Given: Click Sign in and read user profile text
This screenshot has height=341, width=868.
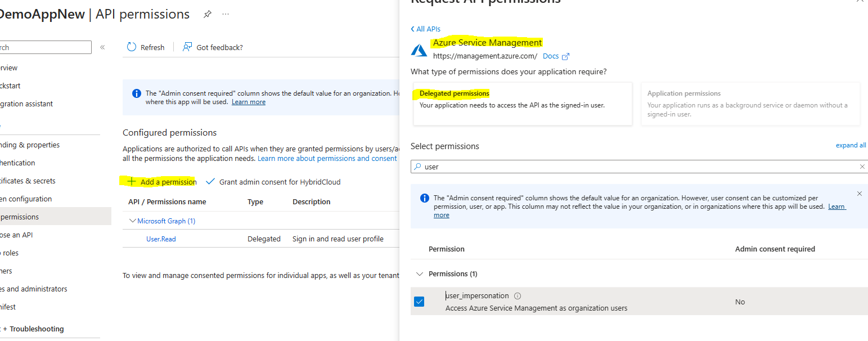Looking at the screenshot, I should tap(338, 239).
